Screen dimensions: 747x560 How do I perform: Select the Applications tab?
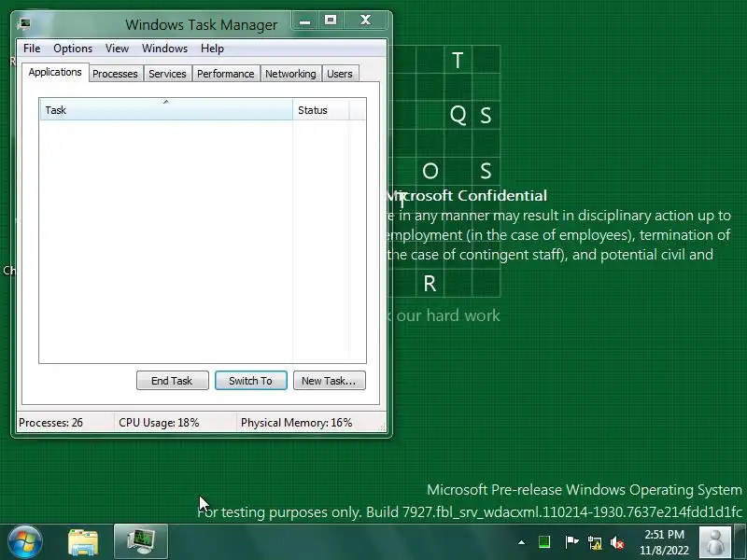[55, 73]
